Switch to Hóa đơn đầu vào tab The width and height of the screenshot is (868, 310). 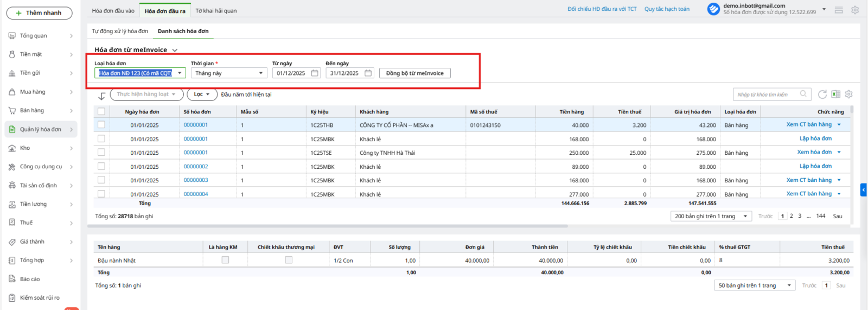pyautogui.click(x=113, y=11)
